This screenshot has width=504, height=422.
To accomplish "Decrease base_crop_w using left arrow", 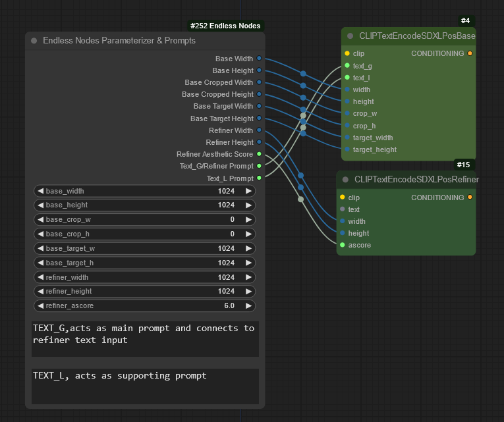I will click(40, 219).
